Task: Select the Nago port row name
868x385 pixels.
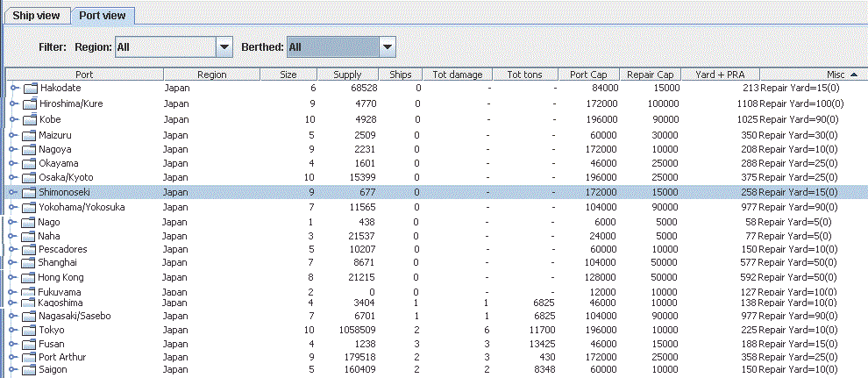Action: pos(49,222)
